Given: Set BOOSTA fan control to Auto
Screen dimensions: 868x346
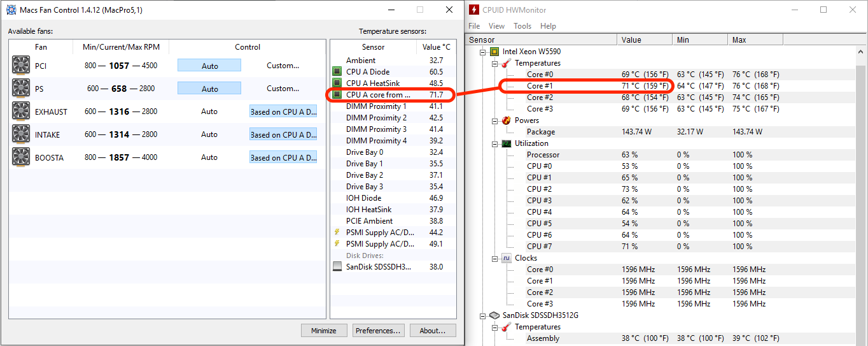Looking at the screenshot, I should tap(209, 157).
